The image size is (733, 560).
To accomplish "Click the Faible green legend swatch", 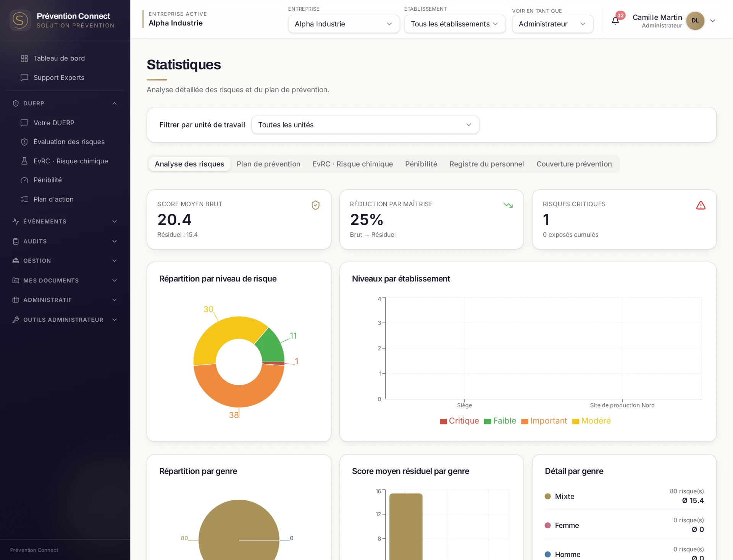I will (x=488, y=421).
